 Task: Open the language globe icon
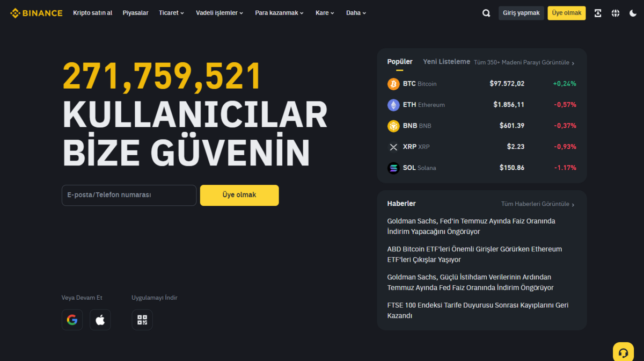(x=616, y=13)
